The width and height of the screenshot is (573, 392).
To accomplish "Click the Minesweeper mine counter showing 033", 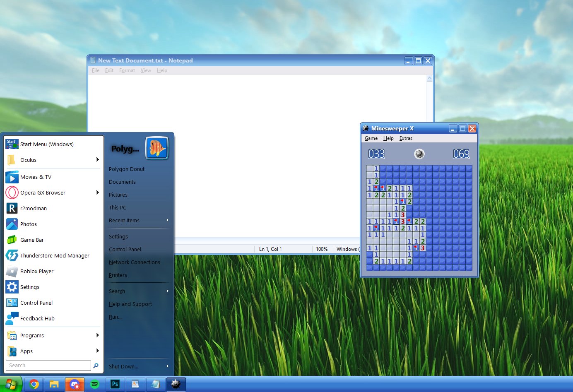I will pyautogui.click(x=377, y=154).
